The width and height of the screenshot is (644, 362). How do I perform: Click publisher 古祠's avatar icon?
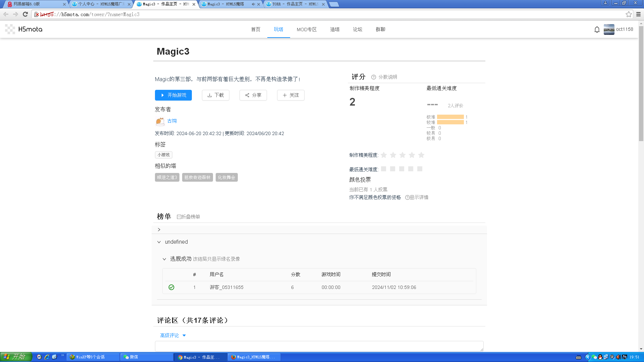pyautogui.click(x=160, y=121)
